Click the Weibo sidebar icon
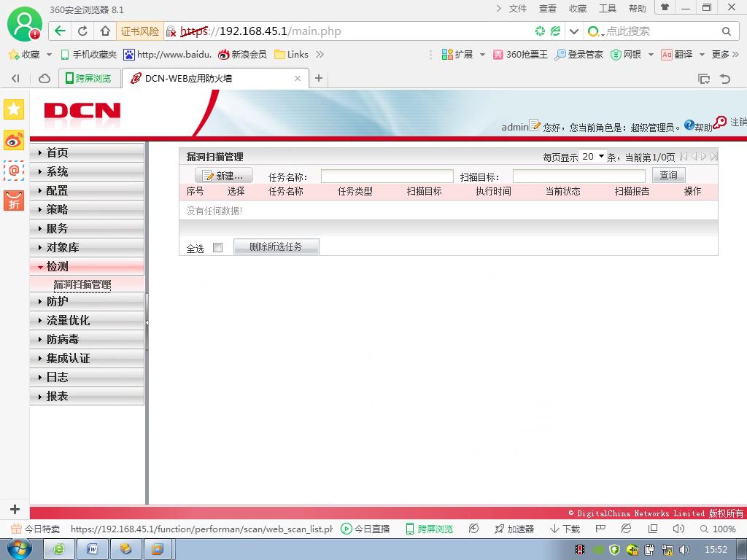747x560 pixels. 14,140
